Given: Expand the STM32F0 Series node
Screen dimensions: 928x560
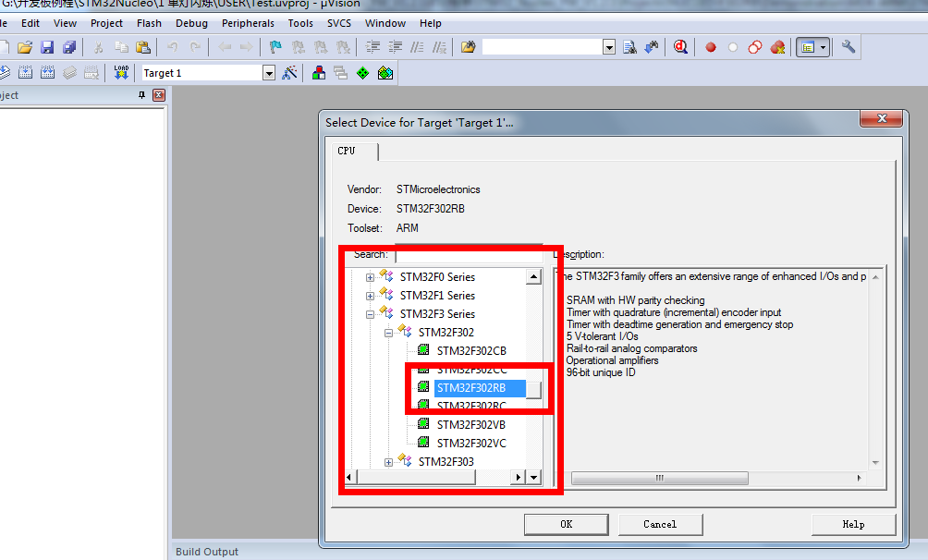Looking at the screenshot, I should click(370, 277).
